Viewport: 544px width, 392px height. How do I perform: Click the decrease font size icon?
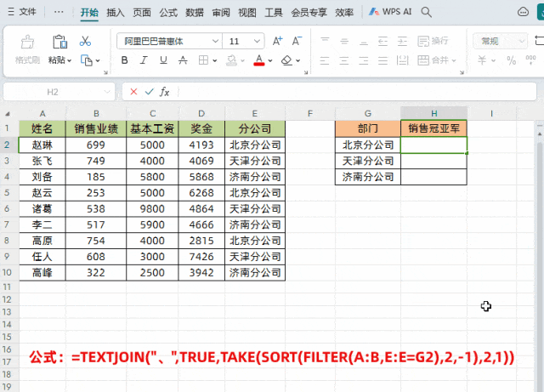coord(297,41)
